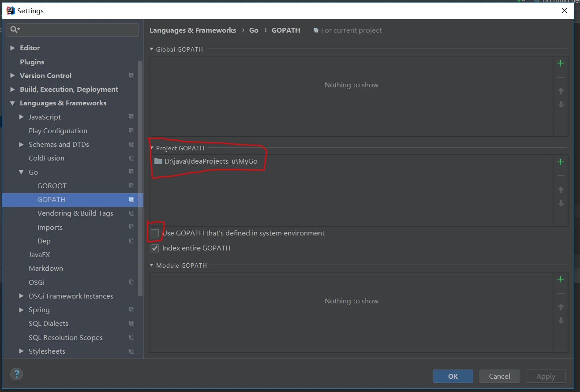The height and width of the screenshot is (392, 580).
Task: Add a path to Module GOPATH
Action: tap(561, 280)
